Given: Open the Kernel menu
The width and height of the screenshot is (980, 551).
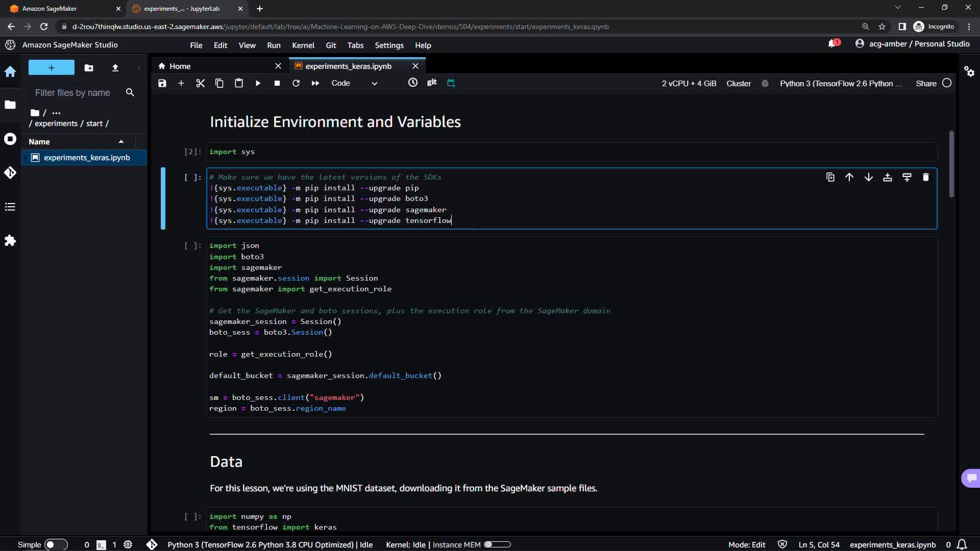Looking at the screenshot, I should 303,45.
